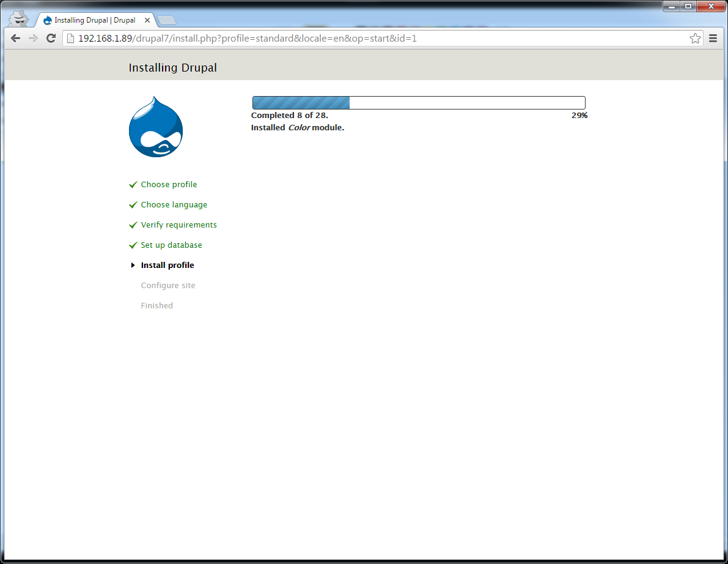Click the Set up database step
Image resolution: width=728 pixels, height=564 pixels.
click(x=171, y=245)
